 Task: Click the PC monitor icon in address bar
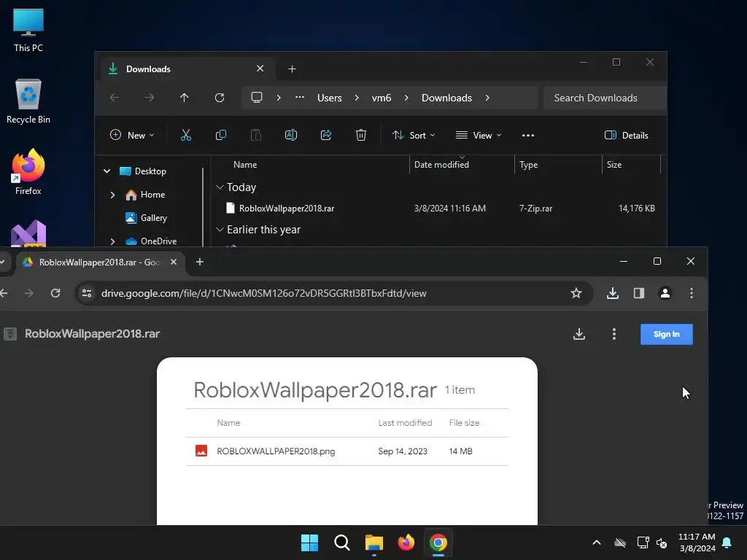(257, 98)
